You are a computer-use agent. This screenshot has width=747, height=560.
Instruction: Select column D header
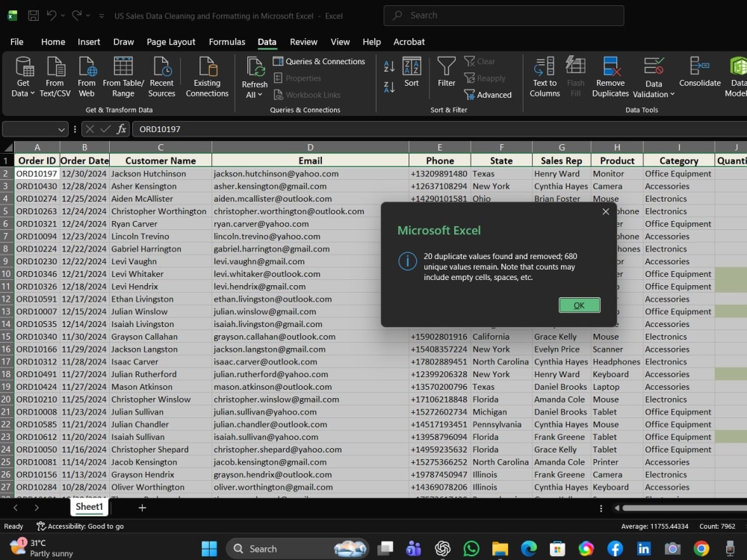tap(310, 147)
